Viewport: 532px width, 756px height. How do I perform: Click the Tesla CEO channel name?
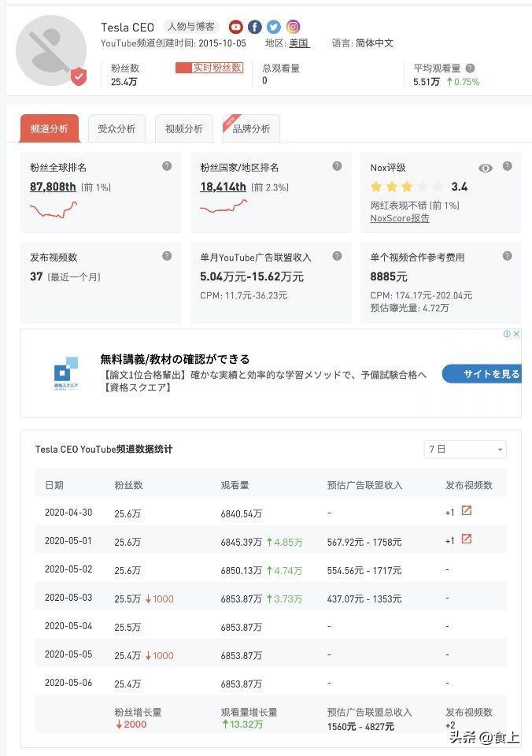pos(127,27)
